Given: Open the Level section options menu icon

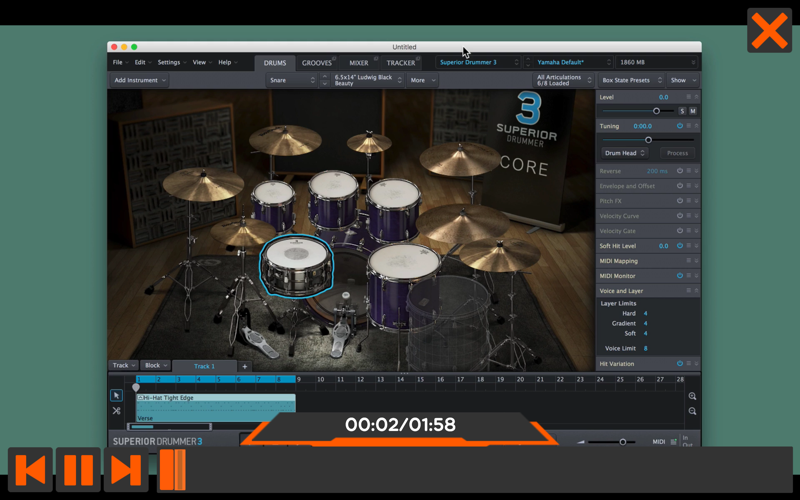Looking at the screenshot, I should click(x=688, y=97).
